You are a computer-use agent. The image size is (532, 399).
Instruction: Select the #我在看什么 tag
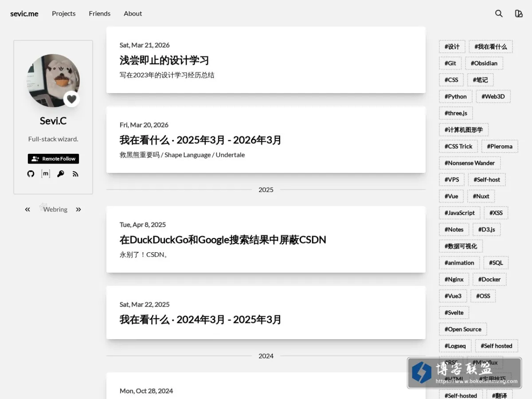pyautogui.click(x=491, y=47)
